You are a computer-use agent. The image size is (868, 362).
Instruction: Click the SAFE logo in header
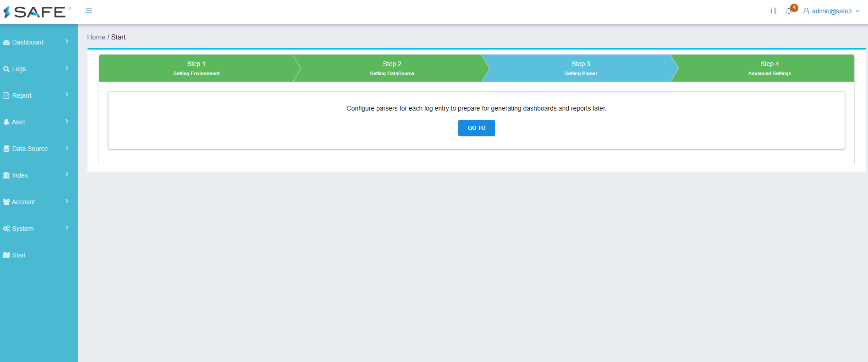[x=37, y=12]
